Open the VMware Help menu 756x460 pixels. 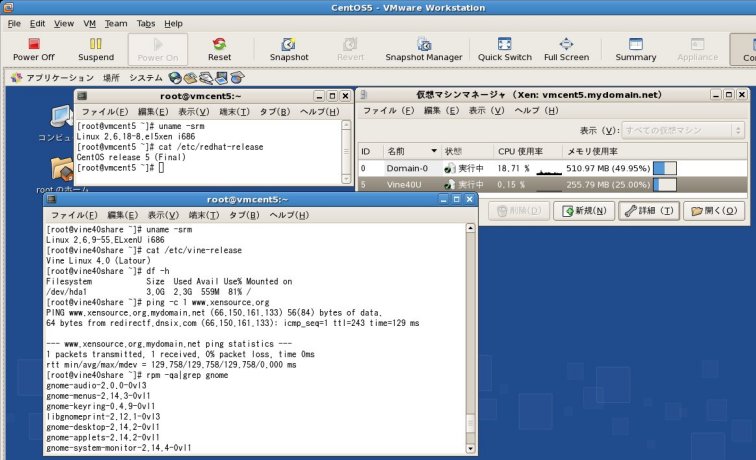(173, 24)
